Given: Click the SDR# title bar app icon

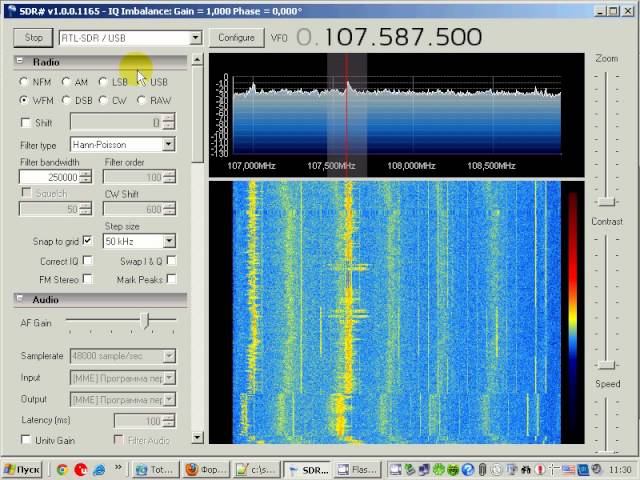Looking at the screenshot, I should (13, 10).
